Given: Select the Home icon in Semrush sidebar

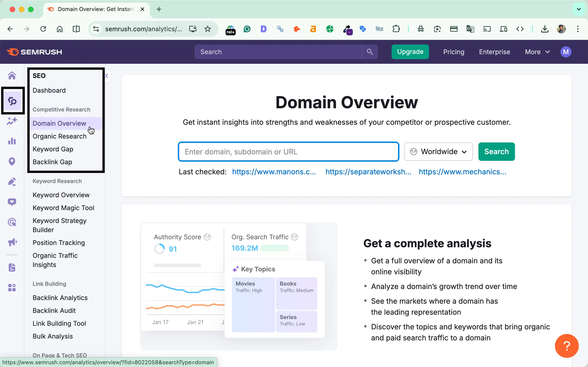Looking at the screenshot, I should tap(12, 75).
